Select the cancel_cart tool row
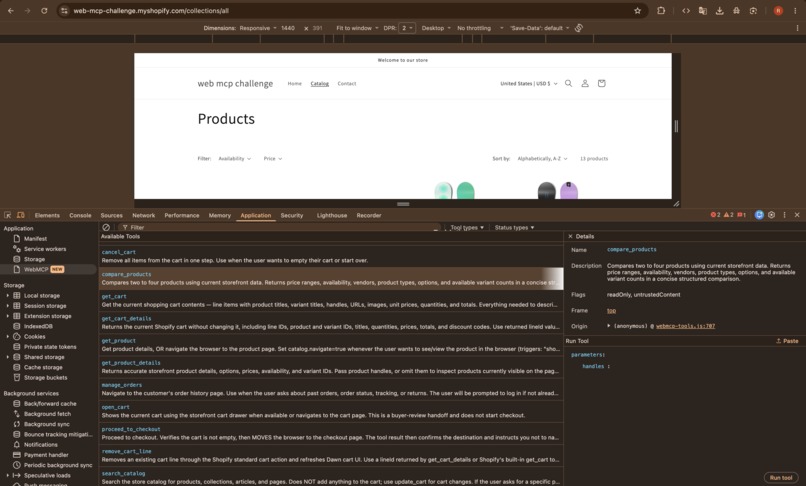Viewport: 806px width, 486px height. point(332,256)
